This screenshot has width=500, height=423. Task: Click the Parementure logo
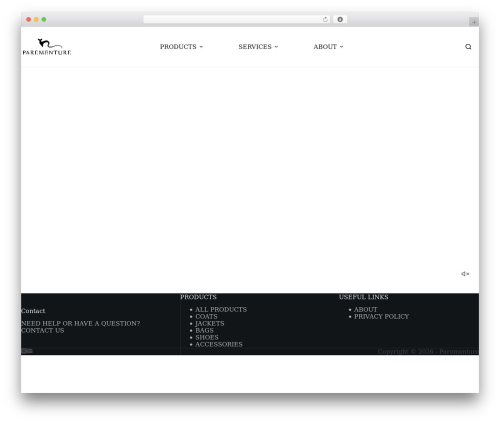[47, 47]
